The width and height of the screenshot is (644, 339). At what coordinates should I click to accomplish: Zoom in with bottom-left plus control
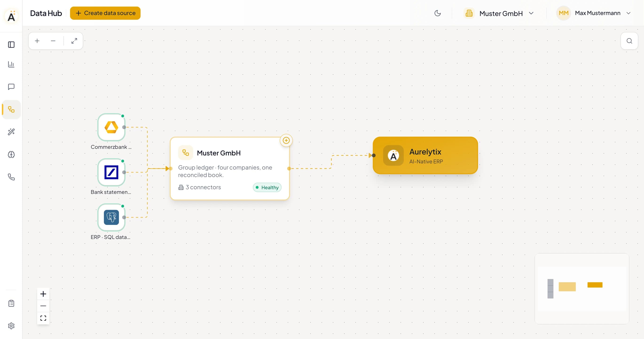pyautogui.click(x=43, y=294)
